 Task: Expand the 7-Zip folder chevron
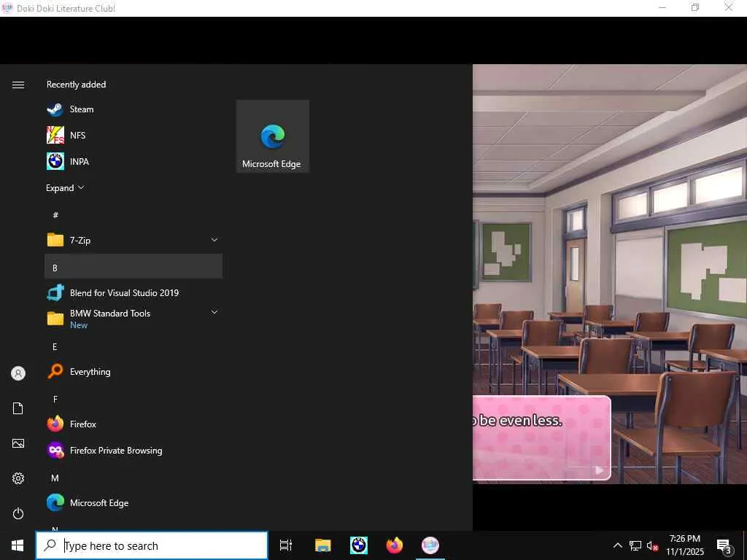pyautogui.click(x=214, y=240)
